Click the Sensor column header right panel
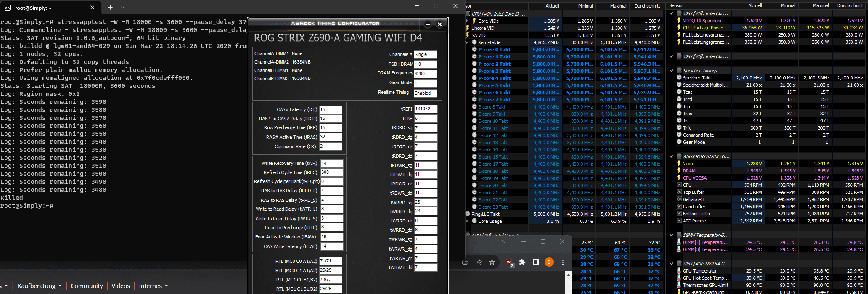The height and width of the screenshot is (294, 868). coord(699,5)
